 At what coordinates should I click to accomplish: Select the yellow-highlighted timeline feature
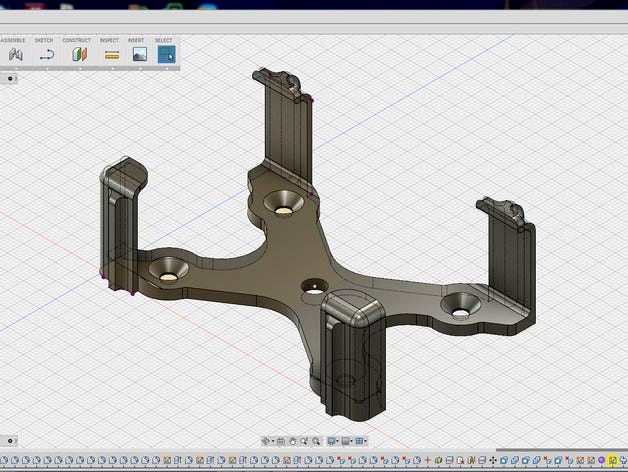tap(612, 460)
